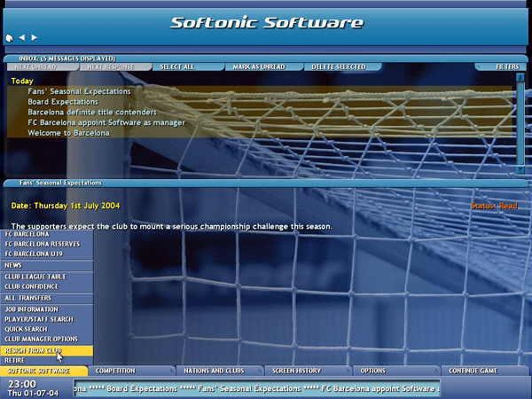This screenshot has height=399, width=532.
Task: Open the Options bottom menu
Action: (x=396, y=371)
